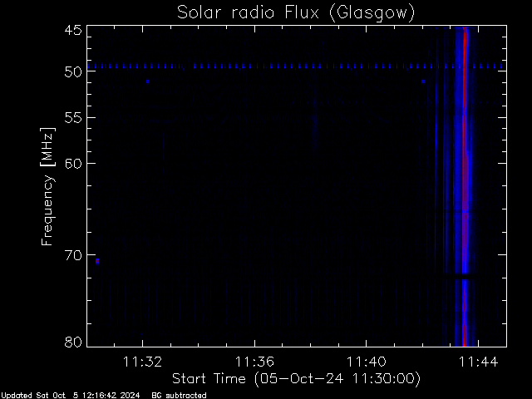Click the '50' frequency tick label
The image size is (532, 399).
pos(73,71)
